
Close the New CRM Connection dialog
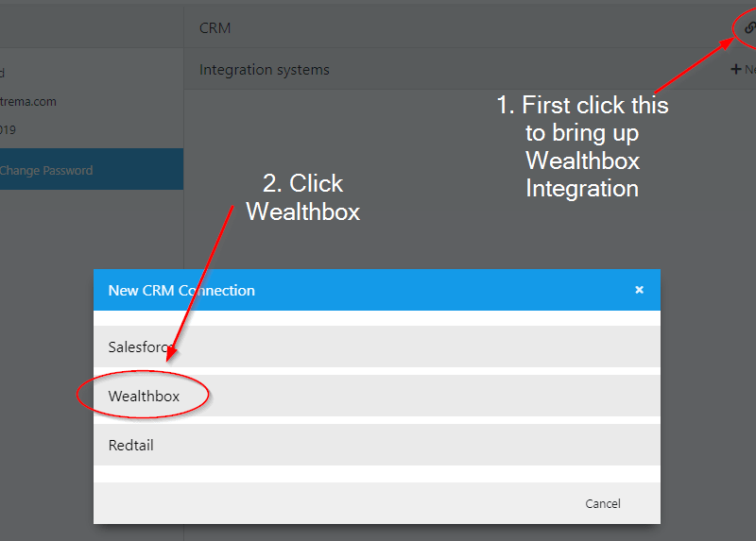click(x=639, y=290)
